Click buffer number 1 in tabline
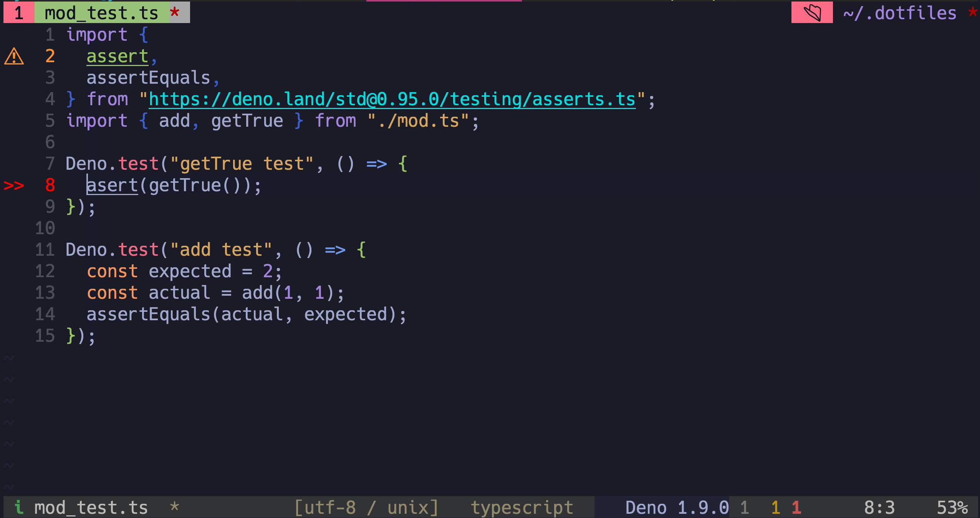980x518 pixels. click(x=19, y=13)
